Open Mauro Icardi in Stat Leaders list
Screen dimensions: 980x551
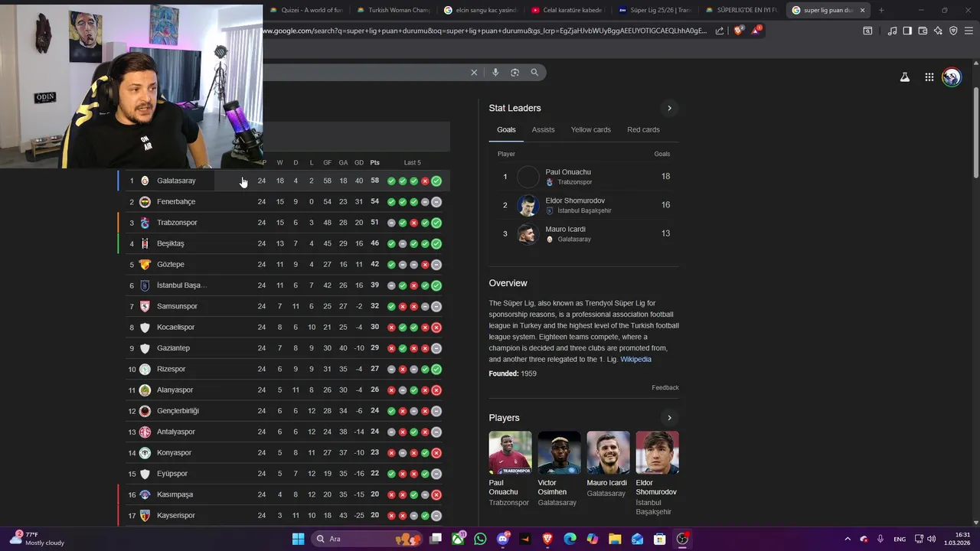point(583,233)
